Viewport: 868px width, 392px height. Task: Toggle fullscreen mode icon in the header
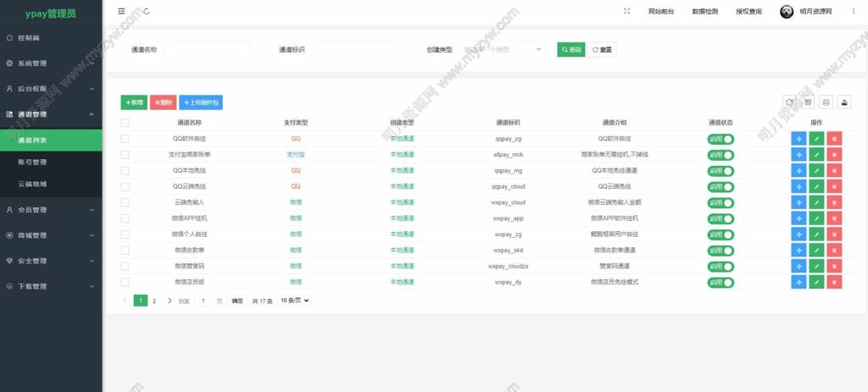click(626, 11)
